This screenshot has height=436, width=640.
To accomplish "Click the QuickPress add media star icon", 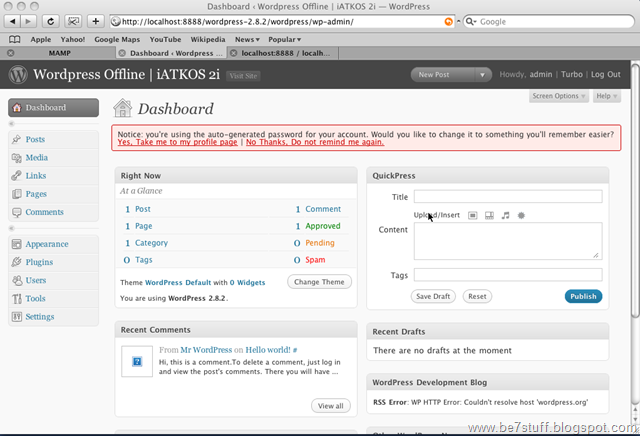I will [521, 215].
